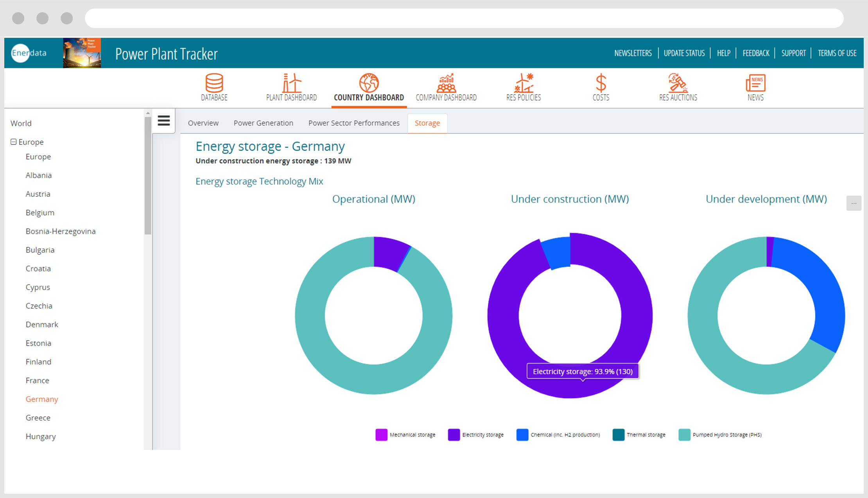Expand the chart options menu
This screenshot has width=868, height=498.
pyautogui.click(x=854, y=203)
